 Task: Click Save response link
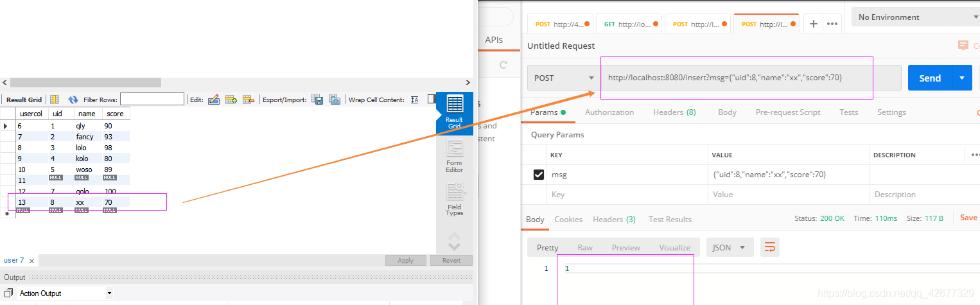coord(968,218)
